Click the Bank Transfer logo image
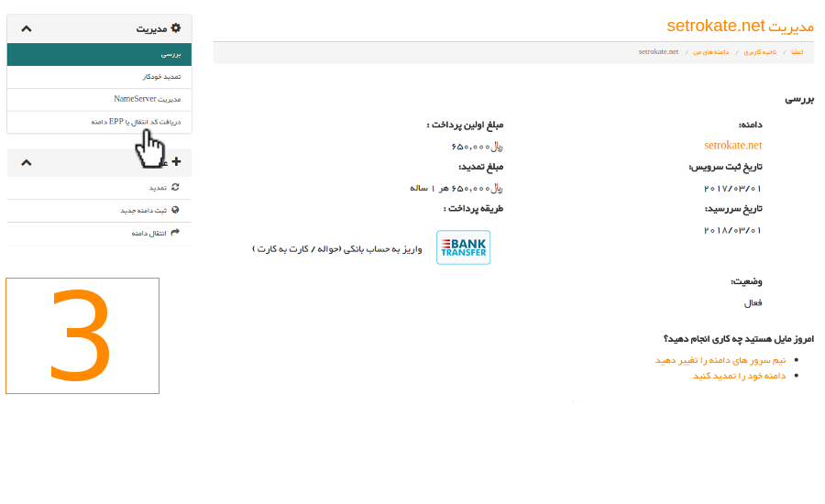The width and height of the screenshot is (825, 504). [x=463, y=247]
